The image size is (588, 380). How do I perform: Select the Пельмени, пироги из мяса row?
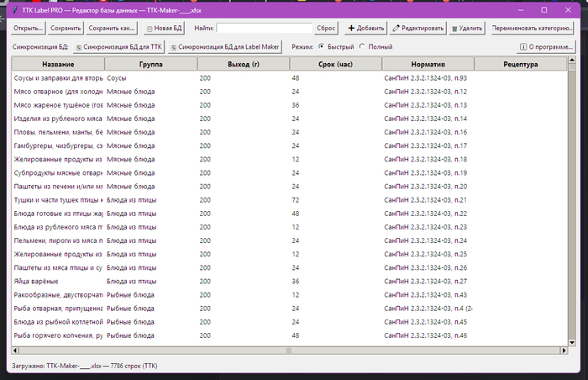click(289, 240)
